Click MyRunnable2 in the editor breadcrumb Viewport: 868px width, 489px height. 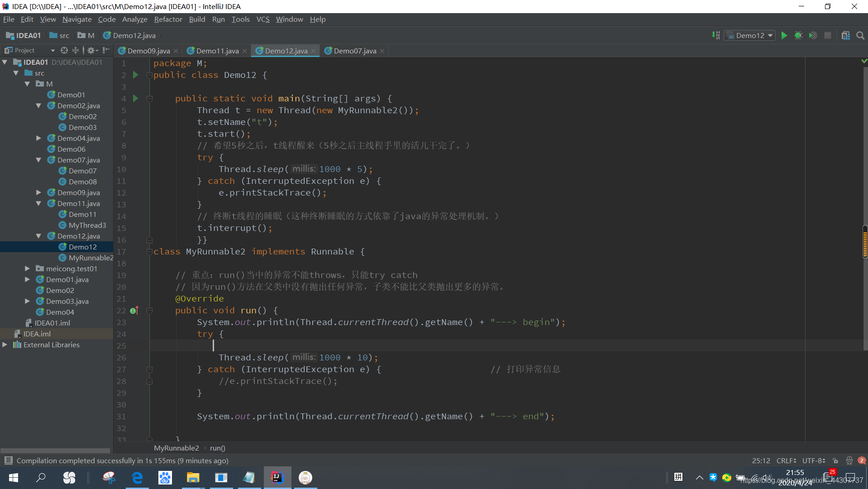coord(176,448)
